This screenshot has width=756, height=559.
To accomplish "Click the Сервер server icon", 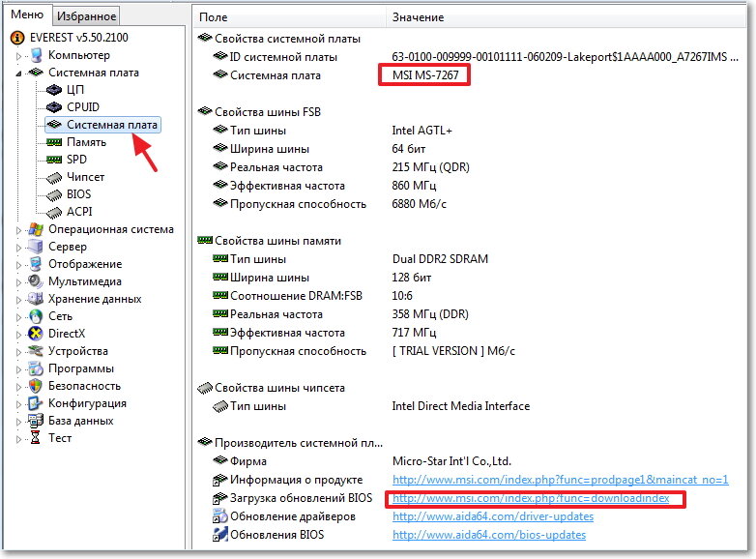I will [x=36, y=247].
